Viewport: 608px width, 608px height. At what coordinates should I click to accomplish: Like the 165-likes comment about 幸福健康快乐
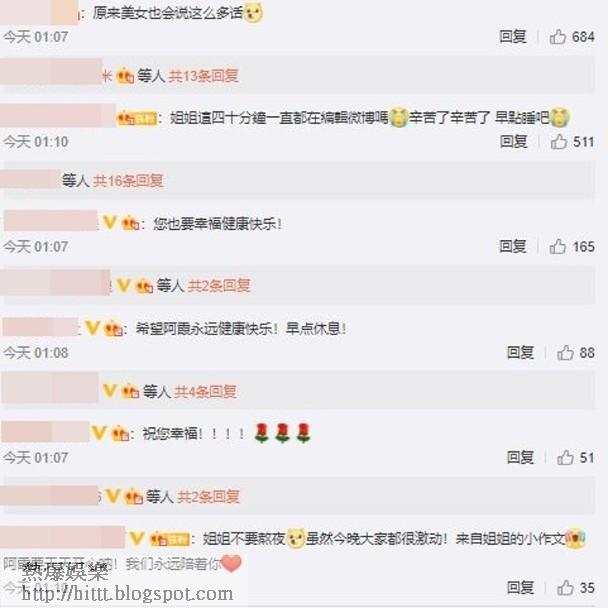click(x=558, y=246)
